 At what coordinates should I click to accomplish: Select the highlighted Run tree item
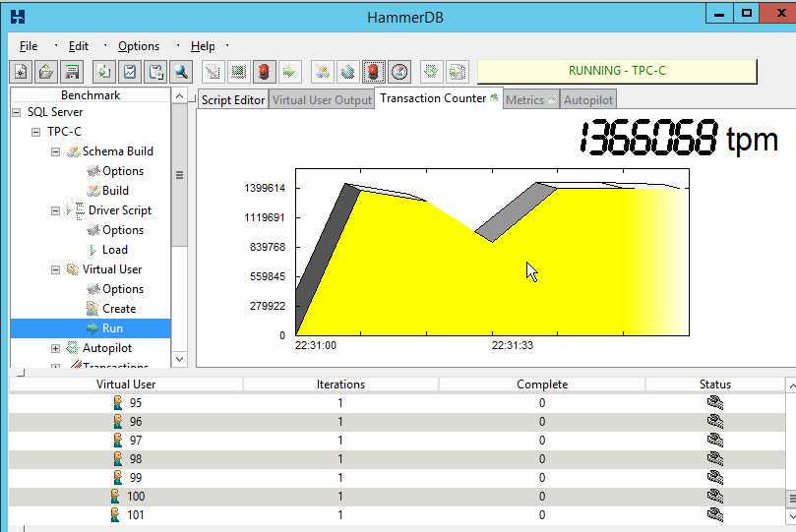click(91, 328)
